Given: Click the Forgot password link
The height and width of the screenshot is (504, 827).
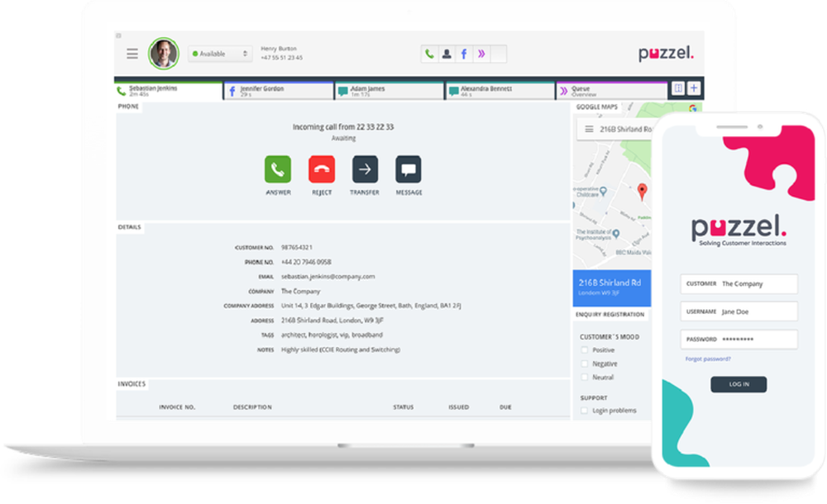Looking at the screenshot, I should [708, 359].
